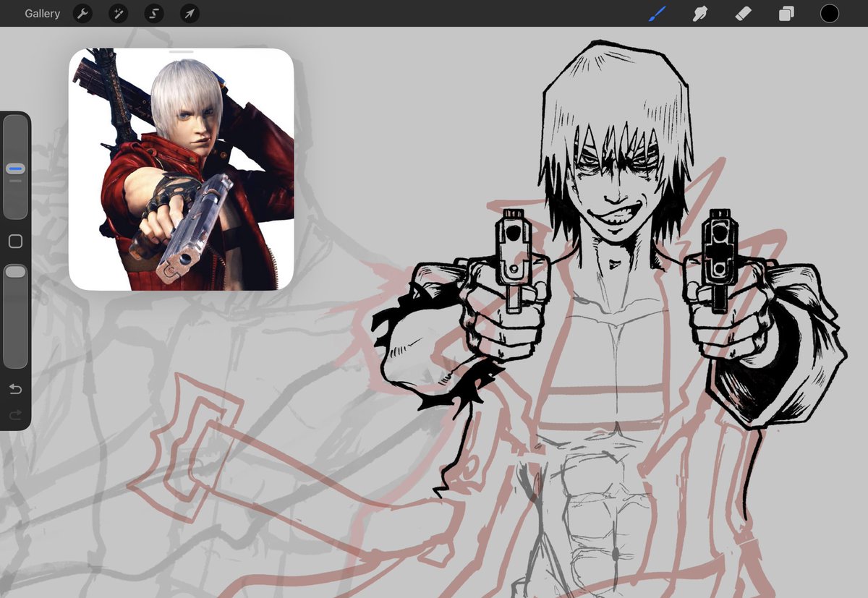Open the Layers panel
868x598 pixels.
point(786,13)
